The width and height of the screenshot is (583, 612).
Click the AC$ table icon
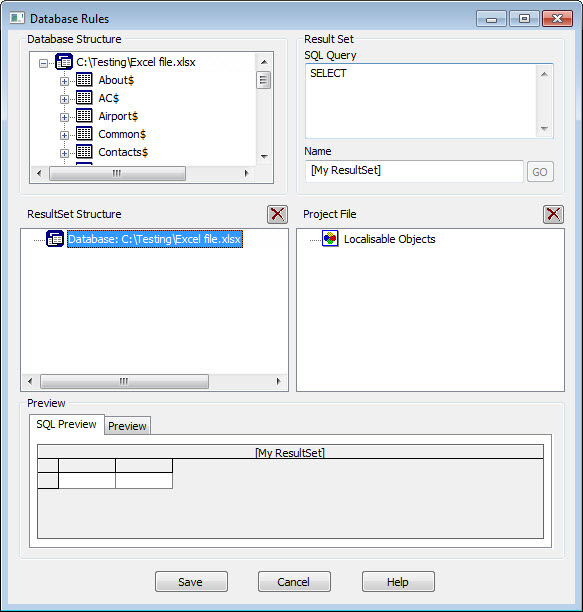tap(84, 98)
